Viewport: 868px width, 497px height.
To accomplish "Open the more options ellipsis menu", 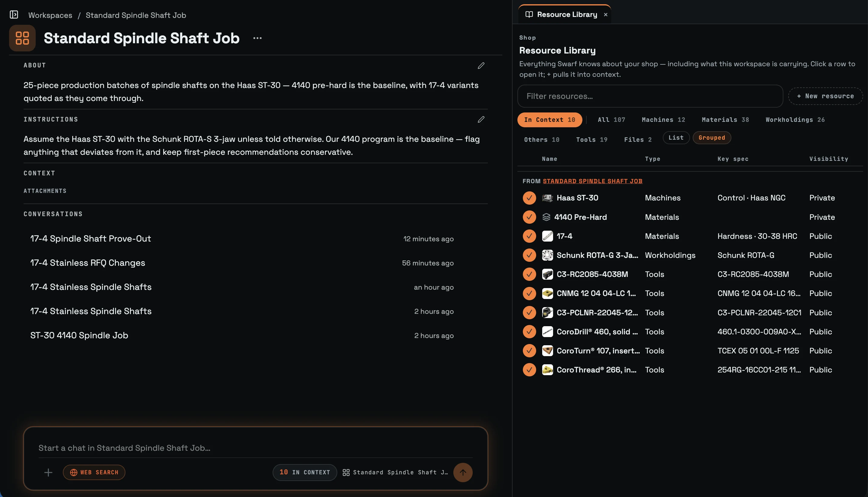I will click(x=257, y=38).
